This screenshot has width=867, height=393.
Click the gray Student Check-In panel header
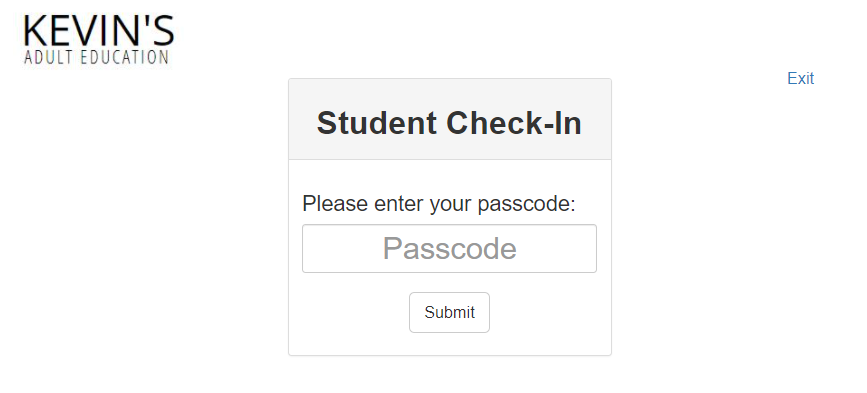coord(450,119)
